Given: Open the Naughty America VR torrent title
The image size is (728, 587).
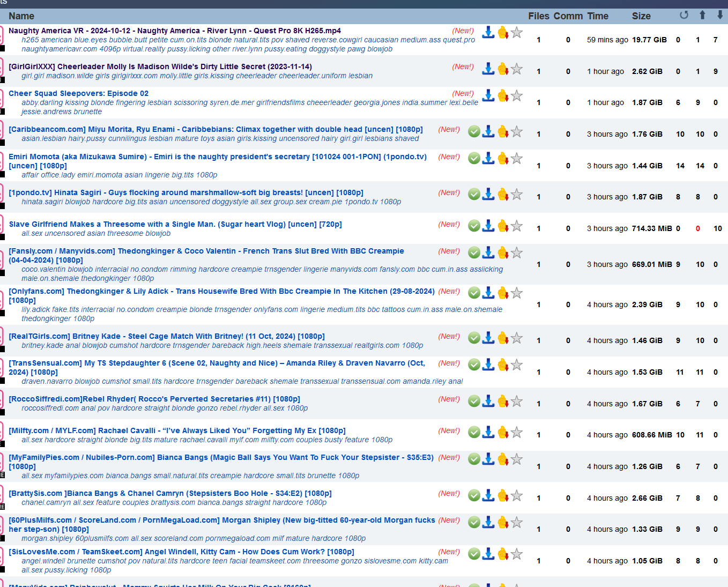Looking at the screenshot, I should (x=175, y=31).
